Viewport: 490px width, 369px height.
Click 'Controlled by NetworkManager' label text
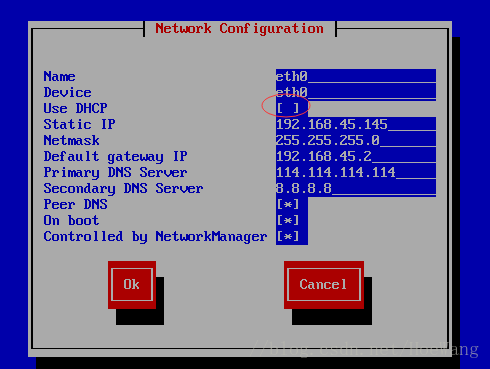click(x=155, y=237)
